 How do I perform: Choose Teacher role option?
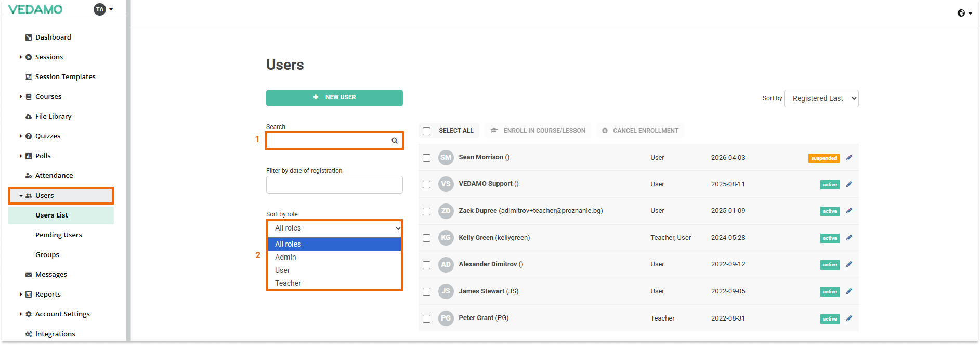[x=335, y=283]
